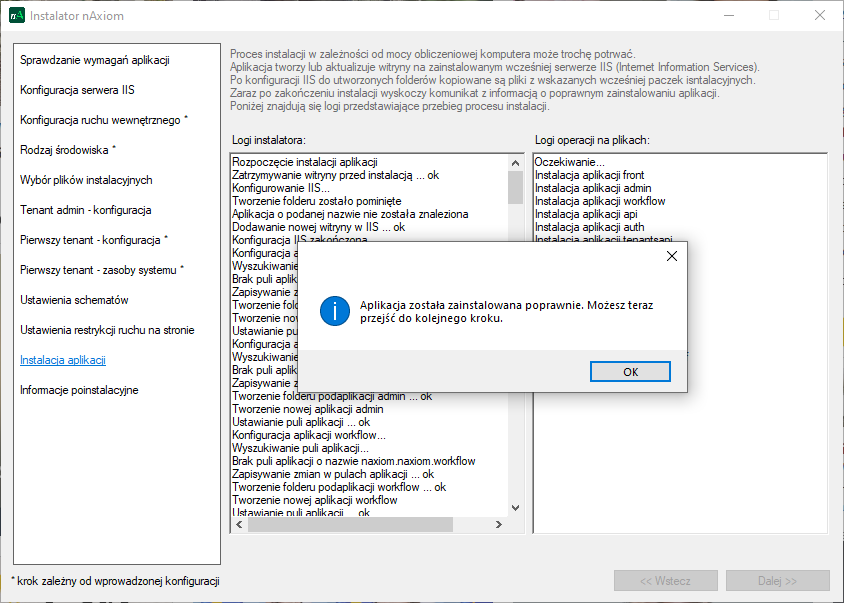
Task: Click log line Konfiguracja aplikacji workflow...
Action: [x=308, y=435]
